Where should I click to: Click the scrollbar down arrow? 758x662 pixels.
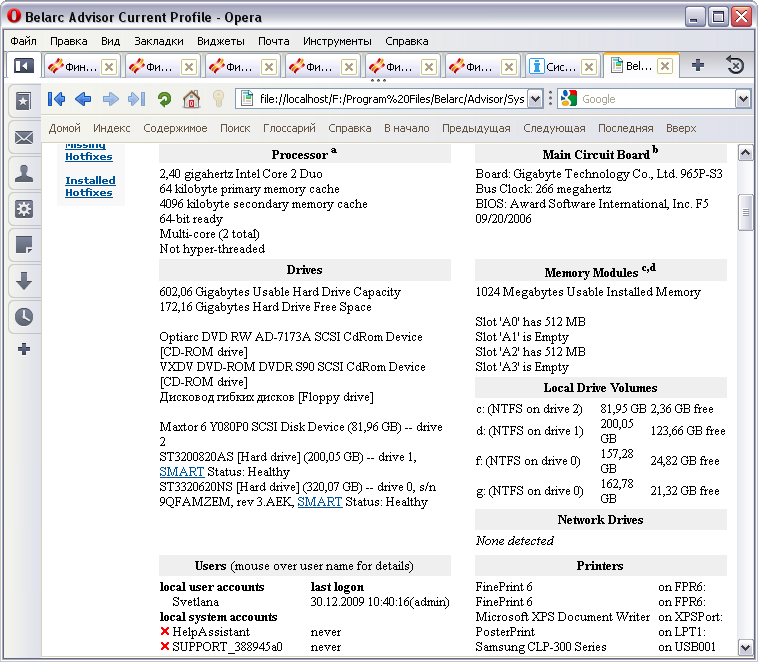(x=745, y=647)
